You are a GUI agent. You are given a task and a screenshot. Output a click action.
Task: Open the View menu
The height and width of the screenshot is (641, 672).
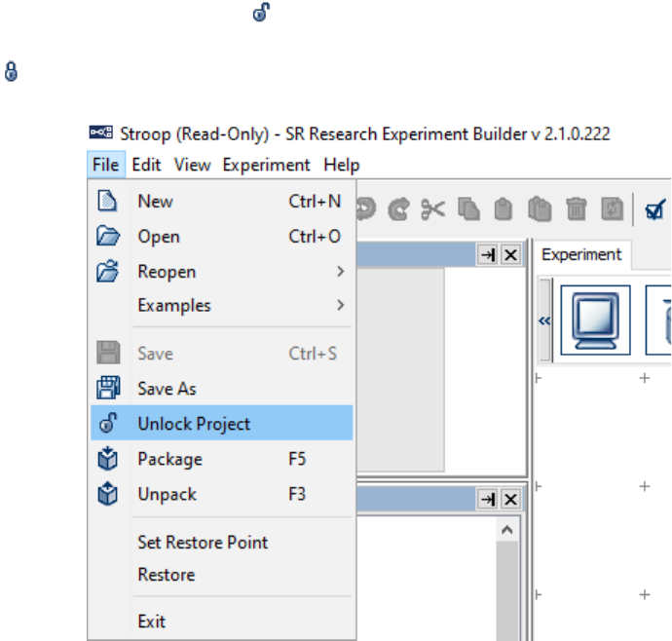point(192,165)
